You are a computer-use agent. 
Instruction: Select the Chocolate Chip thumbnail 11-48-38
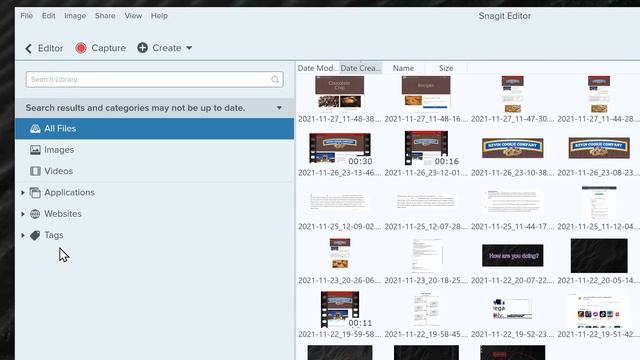click(340, 94)
